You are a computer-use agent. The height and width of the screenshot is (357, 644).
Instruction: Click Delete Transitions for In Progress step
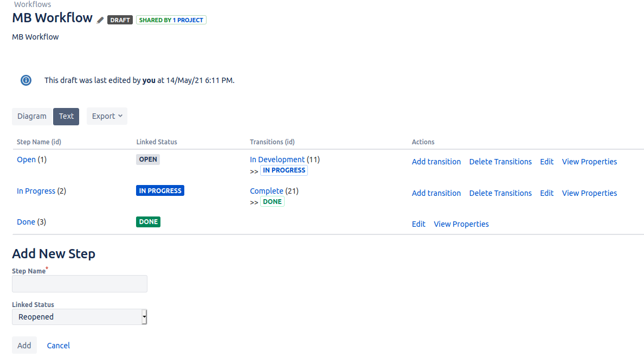(x=500, y=193)
